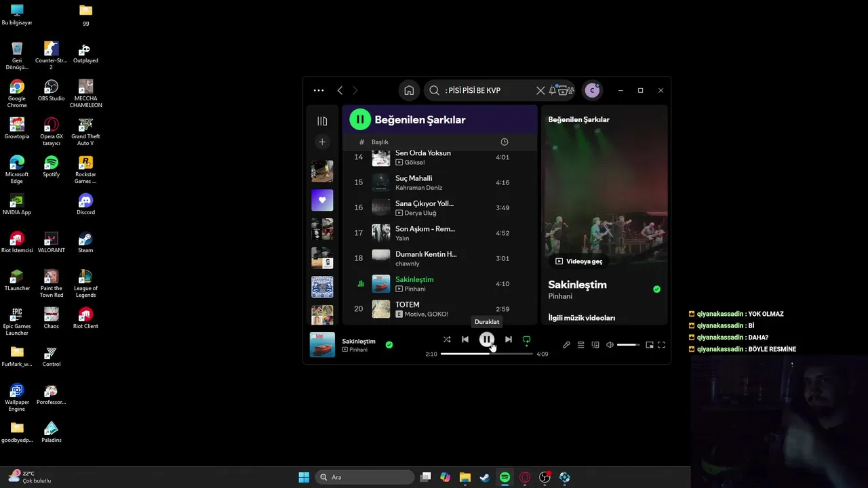Toggle repeat mode in the player
This screenshot has width=868, height=488.
526,340
